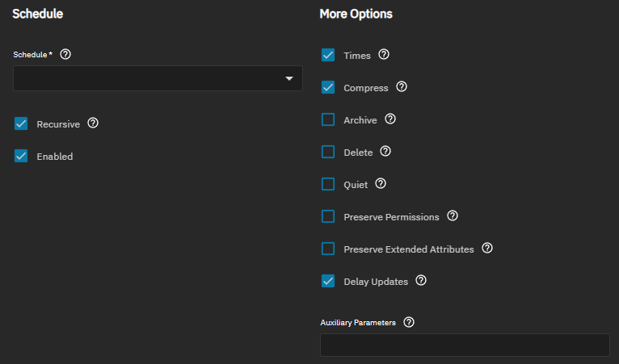Open help tooltip beside Compress
619x364 pixels.
(x=402, y=86)
